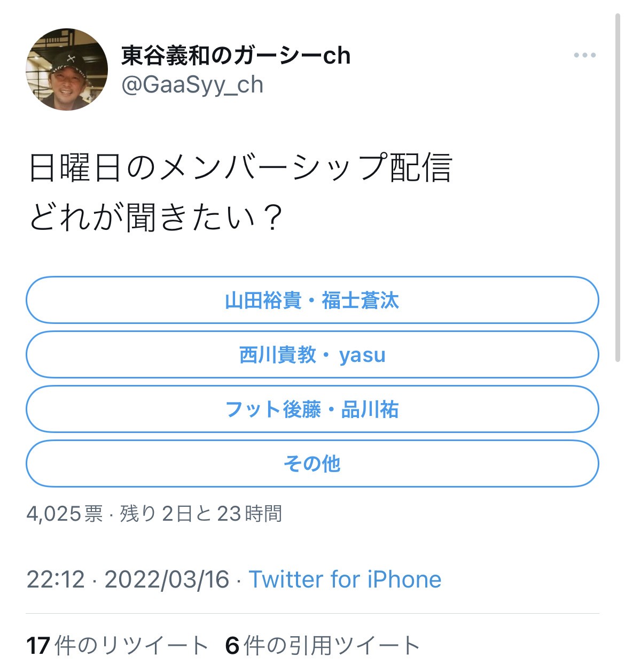Tap the profile avatar photo
This screenshot has height=672, width=625.
coord(67,69)
